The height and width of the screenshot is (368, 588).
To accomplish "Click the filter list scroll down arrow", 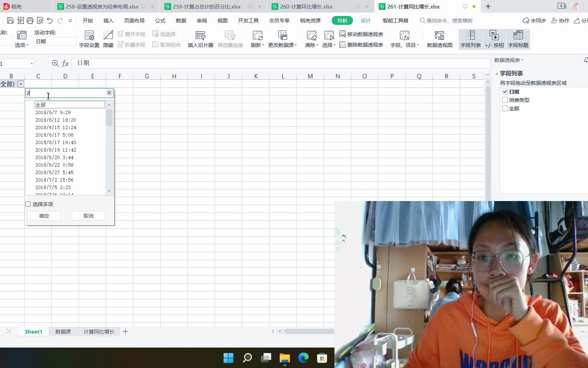I will click(109, 191).
